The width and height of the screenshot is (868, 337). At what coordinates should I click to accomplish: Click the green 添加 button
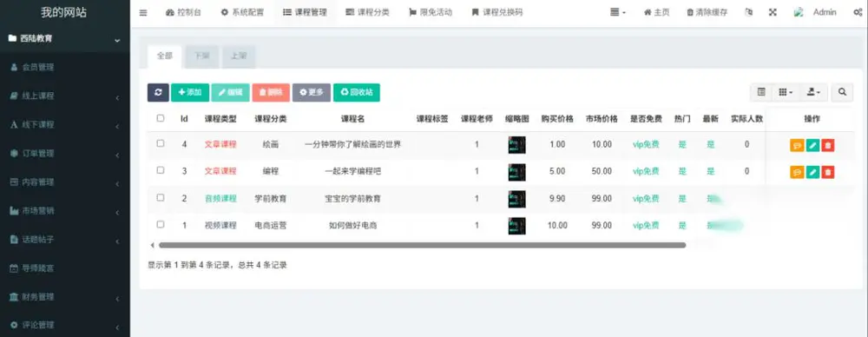tap(190, 93)
